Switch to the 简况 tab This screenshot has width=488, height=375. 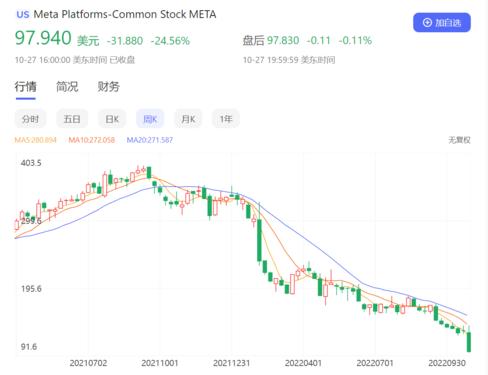(67, 87)
